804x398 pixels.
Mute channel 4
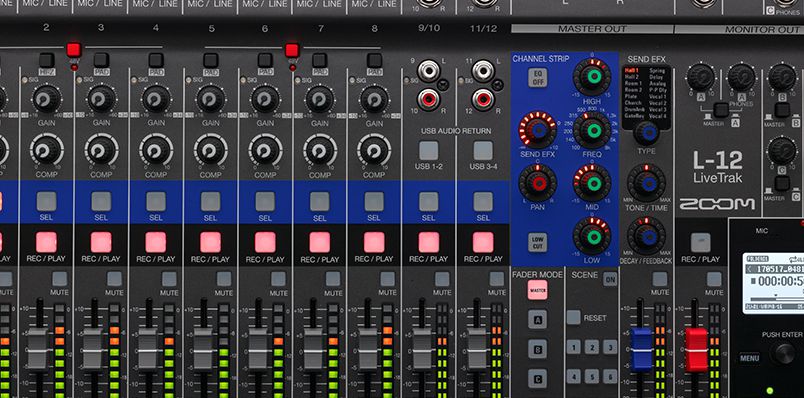coord(169,278)
